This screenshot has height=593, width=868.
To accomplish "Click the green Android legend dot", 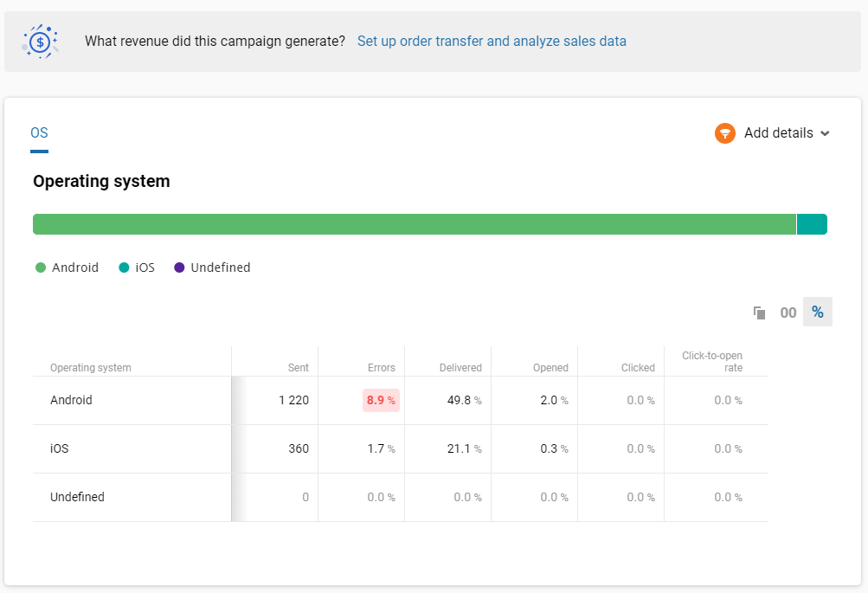I will [x=41, y=267].
